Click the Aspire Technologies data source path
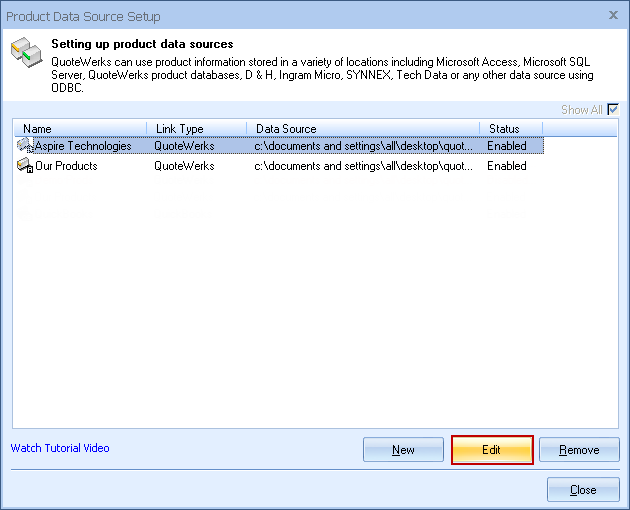This screenshot has width=630, height=510. (x=362, y=146)
